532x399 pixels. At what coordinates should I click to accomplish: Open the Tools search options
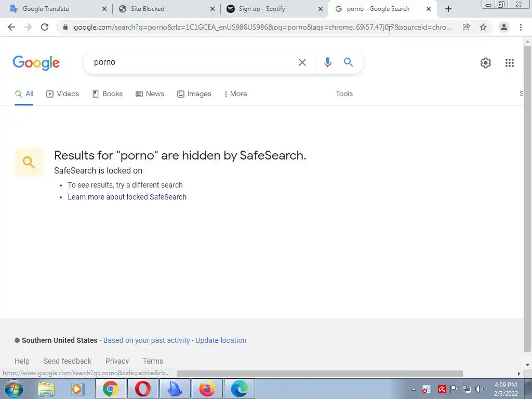pyautogui.click(x=344, y=94)
